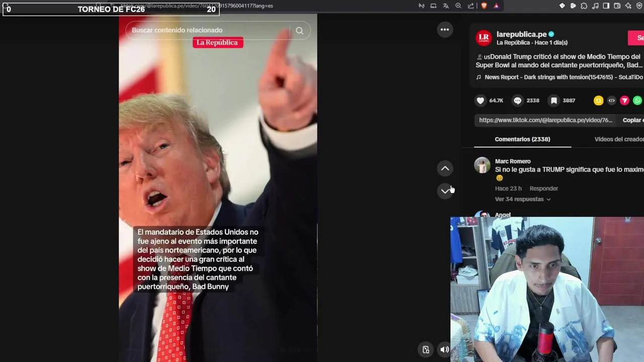The image size is (644, 362).
Task: Mute the video with the speaker icon
Action: (x=445, y=349)
